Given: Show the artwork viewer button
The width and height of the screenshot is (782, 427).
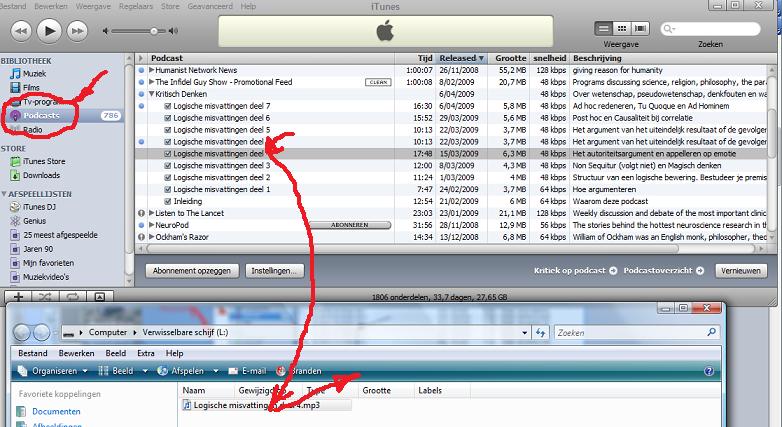Looking at the screenshot, I should [x=100, y=297].
